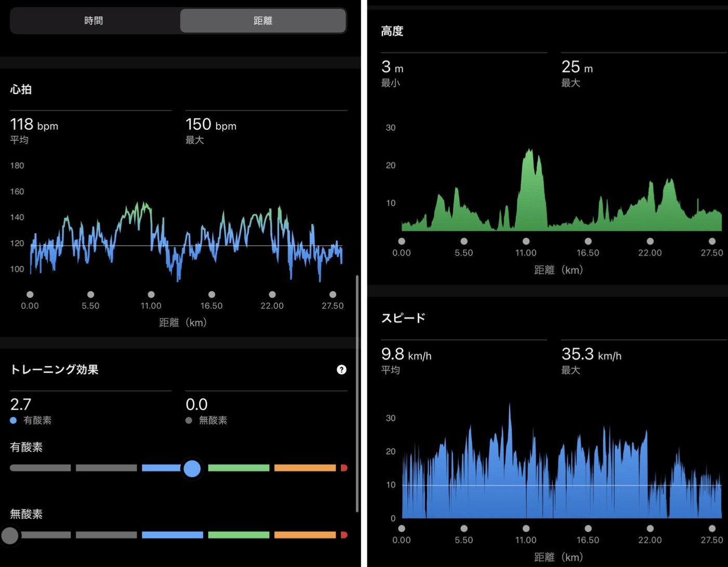Click speed chart 5.50 km marker
Screen dimensions: 728x567
coord(464,529)
